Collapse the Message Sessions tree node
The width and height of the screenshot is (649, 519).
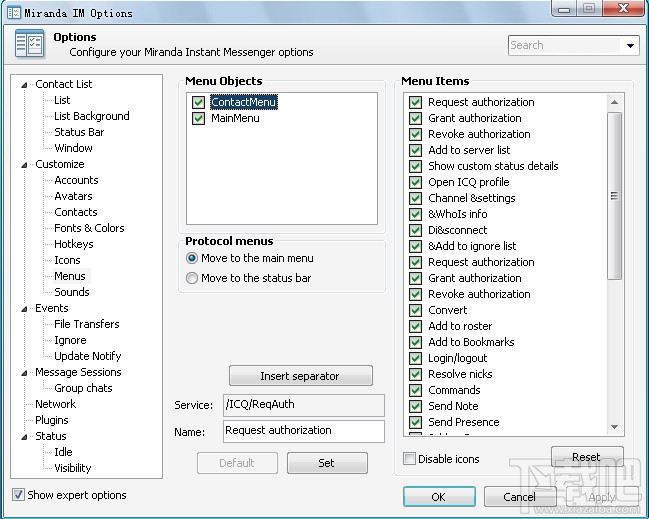(x=25, y=372)
